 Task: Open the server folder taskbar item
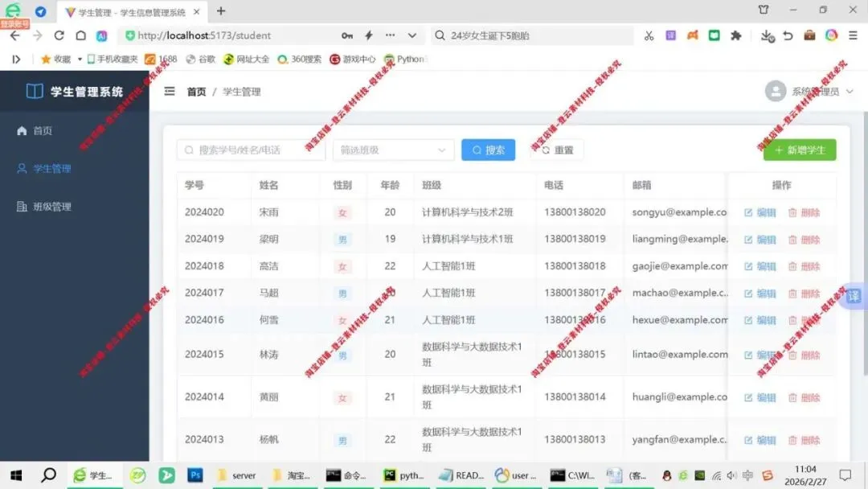(x=237, y=475)
